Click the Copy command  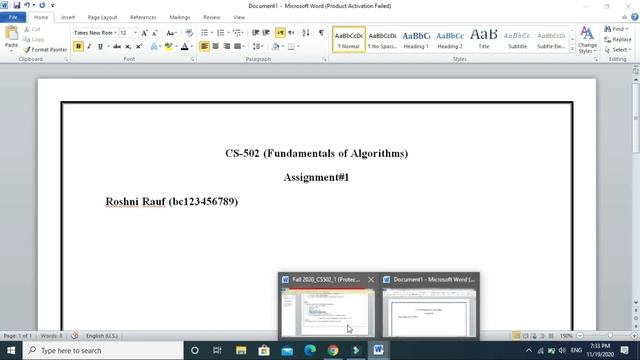click(x=33, y=39)
